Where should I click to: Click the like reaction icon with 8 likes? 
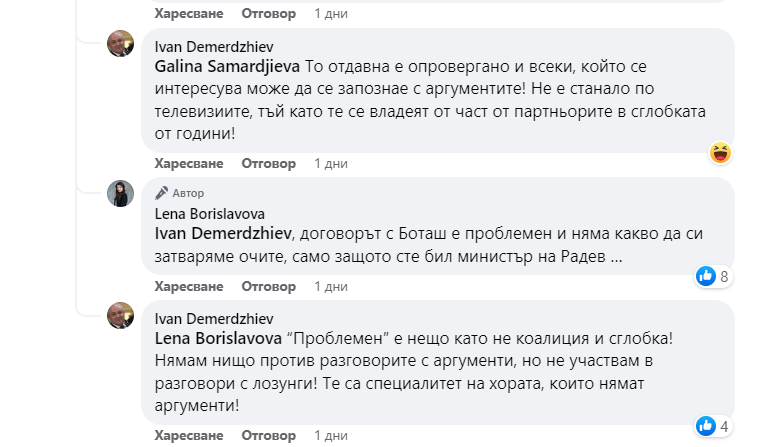tap(706, 276)
